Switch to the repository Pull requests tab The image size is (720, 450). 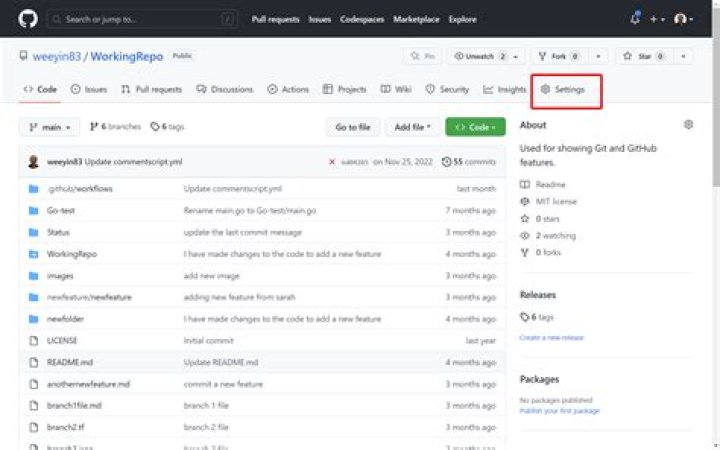[152, 89]
